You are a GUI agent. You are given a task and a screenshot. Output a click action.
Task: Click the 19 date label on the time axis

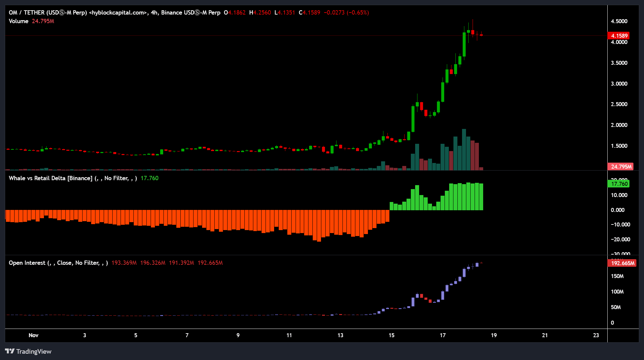point(494,335)
